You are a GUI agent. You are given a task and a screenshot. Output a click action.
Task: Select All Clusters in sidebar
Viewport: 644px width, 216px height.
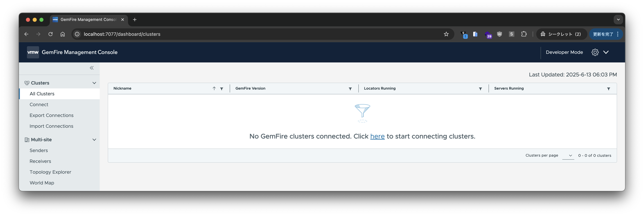click(x=42, y=94)
